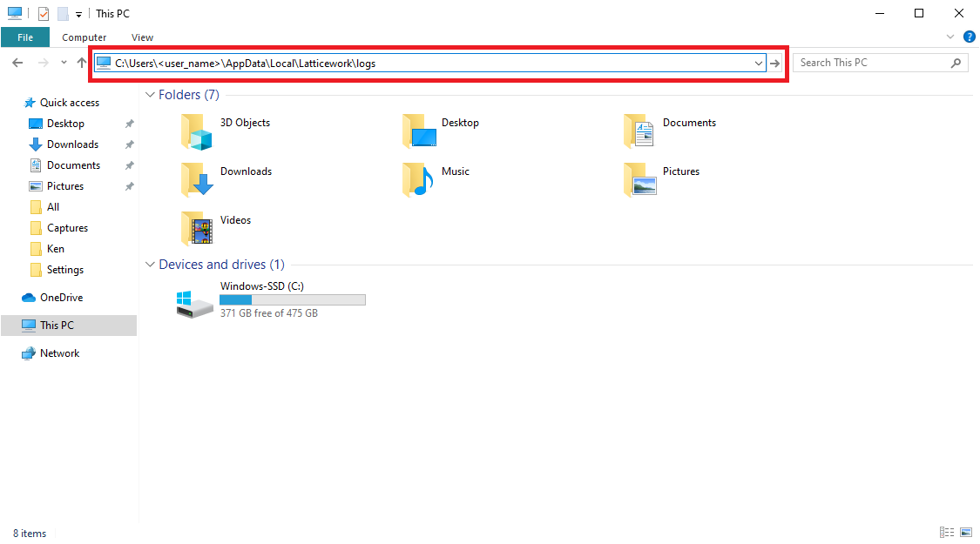Viewport: 980px width, 544px height.
Task: Close the This PC window
Action: (959, 13)
